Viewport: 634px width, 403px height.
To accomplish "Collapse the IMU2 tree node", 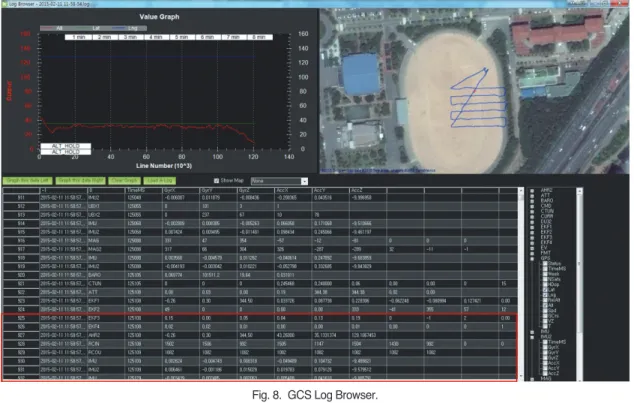I will [x=532, y=338].
